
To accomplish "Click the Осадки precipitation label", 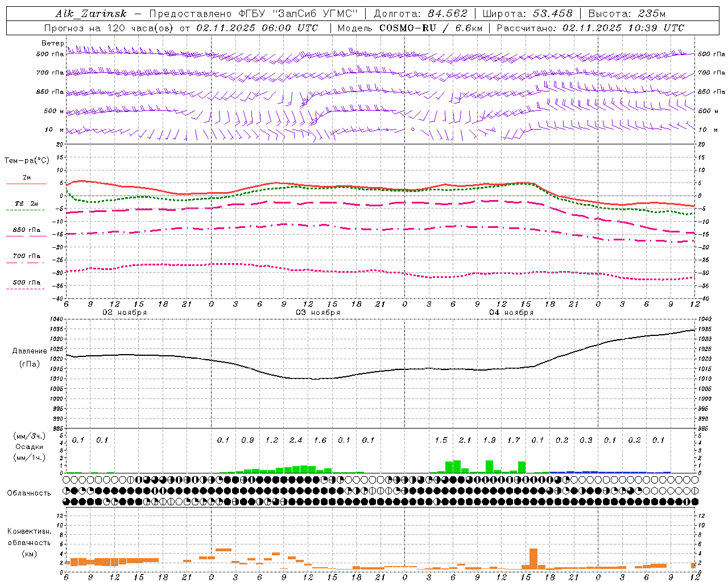I will pos(29,447).
